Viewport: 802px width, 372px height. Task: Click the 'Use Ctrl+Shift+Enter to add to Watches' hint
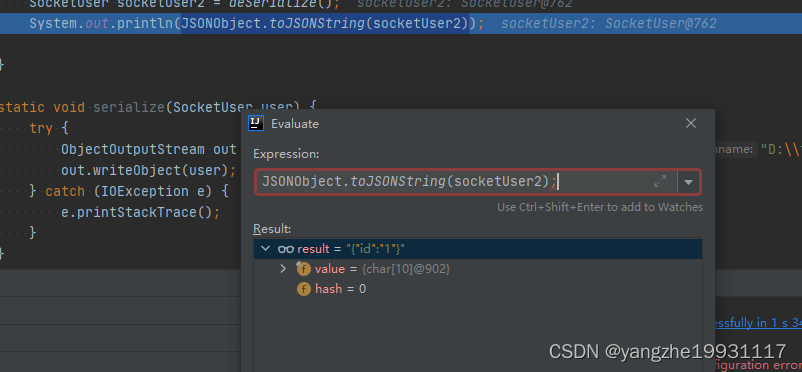pos(600,207)
